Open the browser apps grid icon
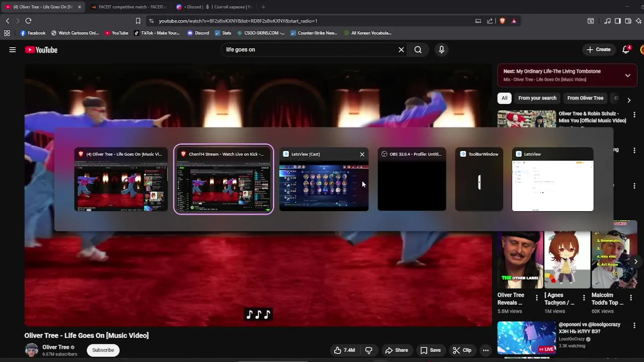 7,33
